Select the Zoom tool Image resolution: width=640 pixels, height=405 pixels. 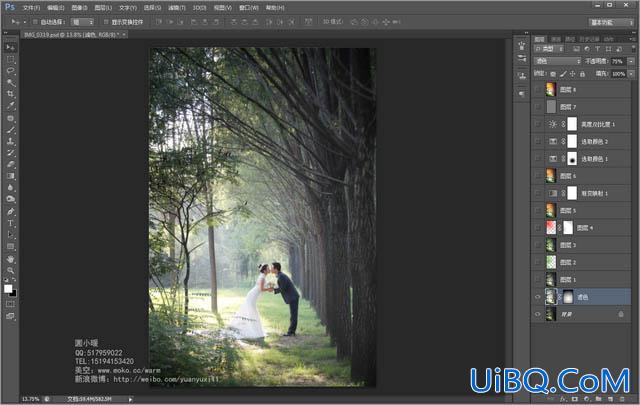pyautogui.click(x=11, y=270)
